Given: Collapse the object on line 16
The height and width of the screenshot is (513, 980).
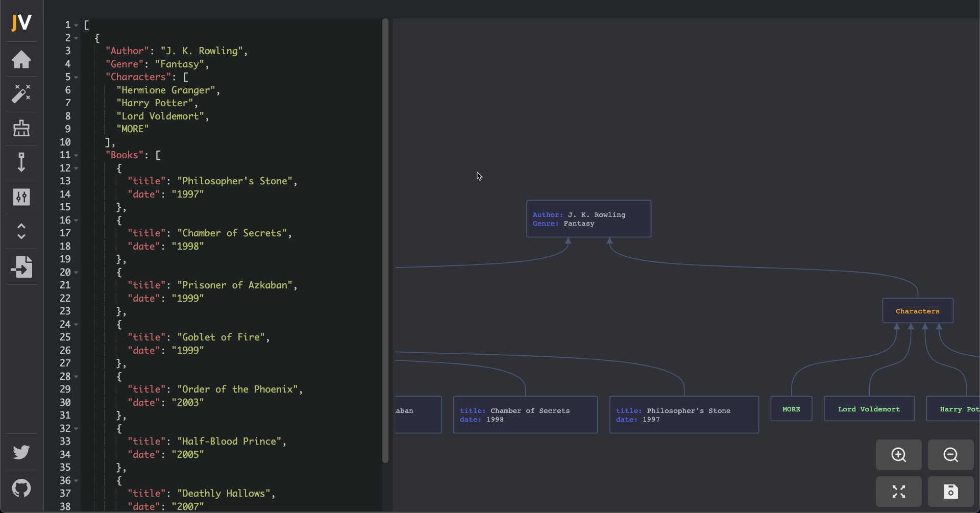Looking at the screenshot, I should 76,221.
